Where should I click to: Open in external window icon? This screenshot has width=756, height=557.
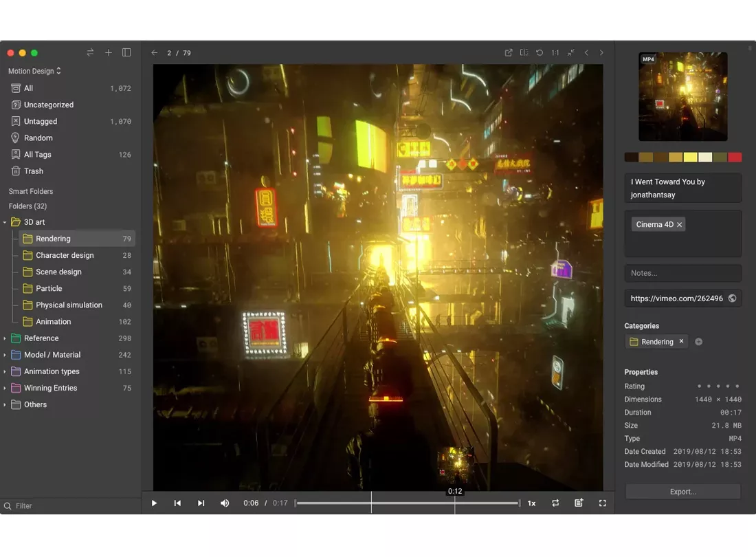(509, 52)
